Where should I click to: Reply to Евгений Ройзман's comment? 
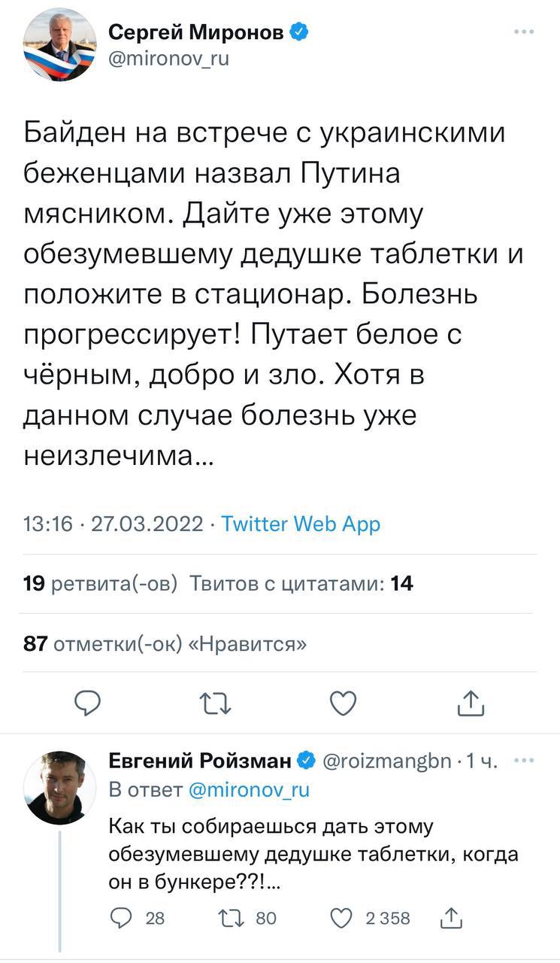[122, 917]
